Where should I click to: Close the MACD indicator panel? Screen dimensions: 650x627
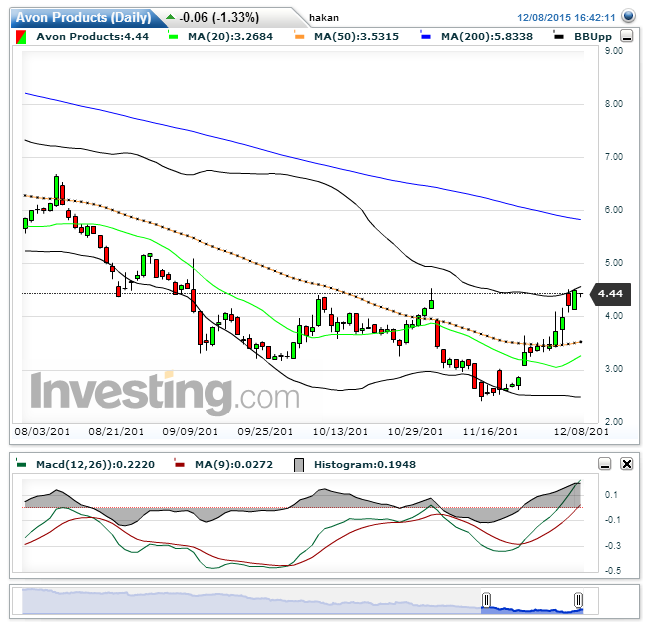(x=626, y=464)
